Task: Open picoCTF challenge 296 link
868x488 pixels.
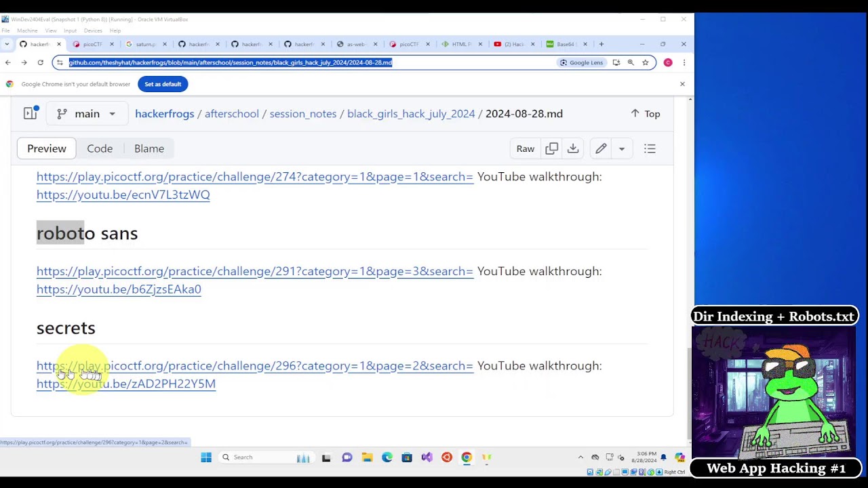Action: pos(255,365)
